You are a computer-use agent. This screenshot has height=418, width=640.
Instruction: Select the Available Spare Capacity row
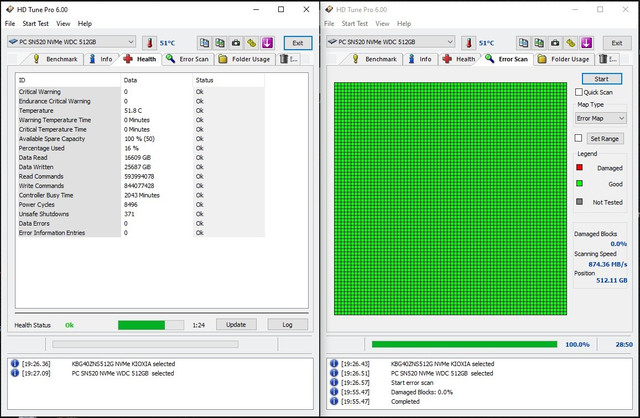coord(140,139)
